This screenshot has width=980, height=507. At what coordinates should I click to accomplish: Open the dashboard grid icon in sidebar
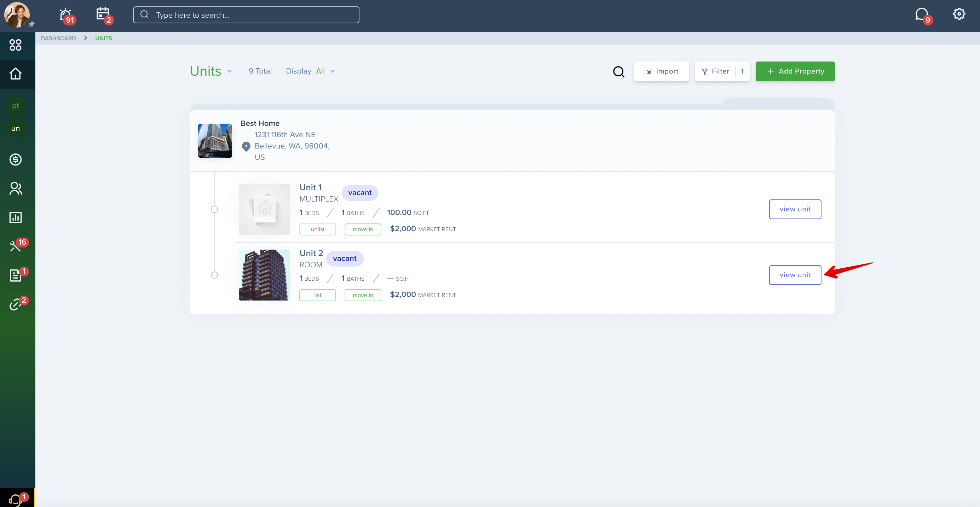pyautogui.click(x=16, y=45)
